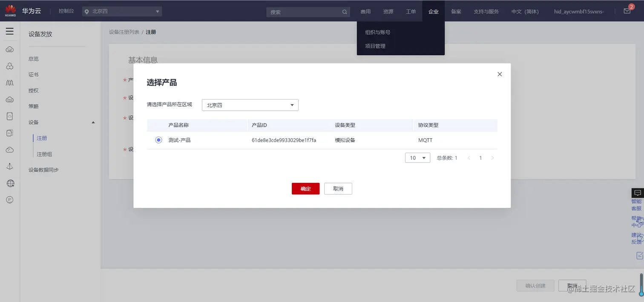
Task: Open the 费用 menu
Action: [365, 11]
